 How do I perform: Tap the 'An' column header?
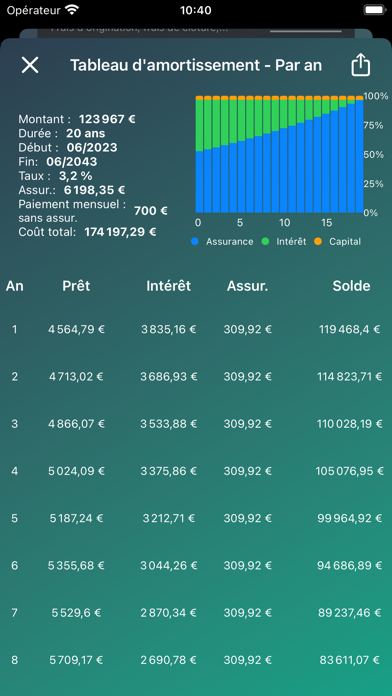15,286
